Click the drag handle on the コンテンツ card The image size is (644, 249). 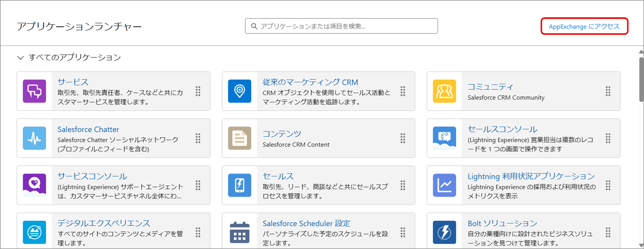tap(403, 138)
